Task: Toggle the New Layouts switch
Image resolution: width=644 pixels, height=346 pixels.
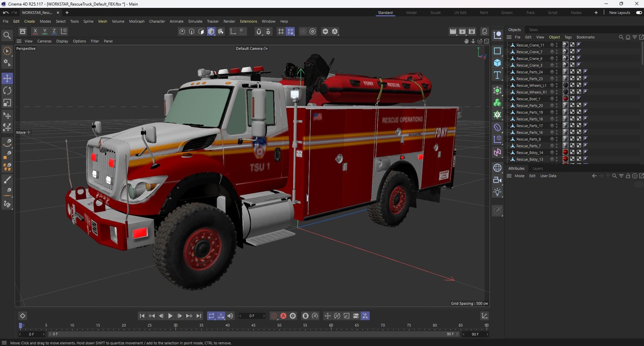Action: point(639,13)
